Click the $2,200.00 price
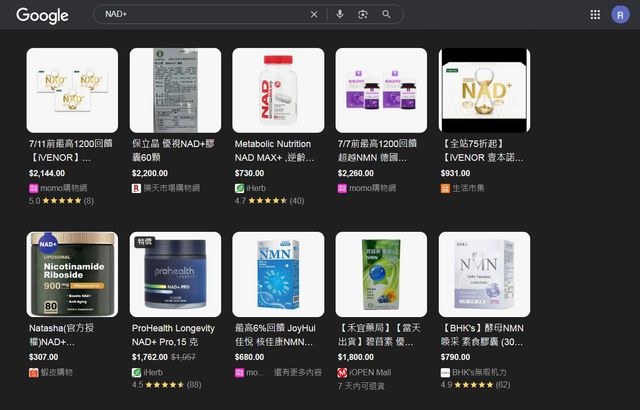Screen dimensions: 640x410 click(x=149, y=173)
